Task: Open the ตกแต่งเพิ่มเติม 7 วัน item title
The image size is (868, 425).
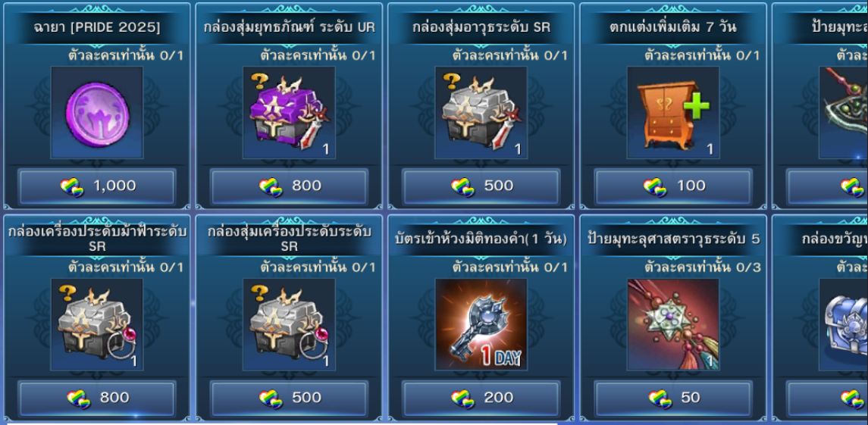Action: (673, 27)
